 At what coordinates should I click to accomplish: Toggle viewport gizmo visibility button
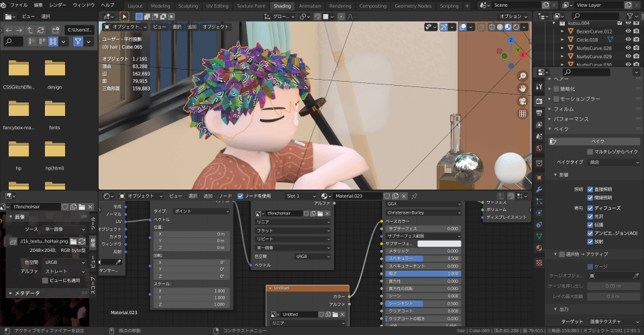tap(444, 27)
